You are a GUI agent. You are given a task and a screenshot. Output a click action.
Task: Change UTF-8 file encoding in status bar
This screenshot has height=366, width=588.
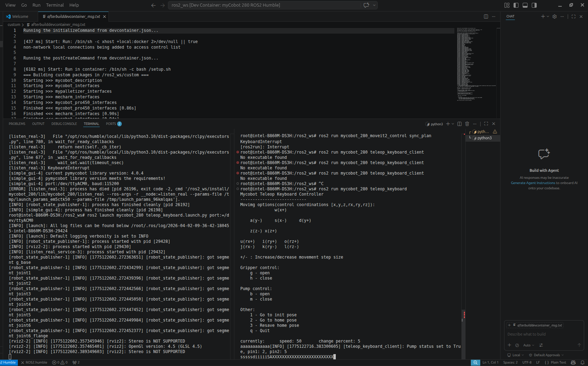tap(527, 363)
